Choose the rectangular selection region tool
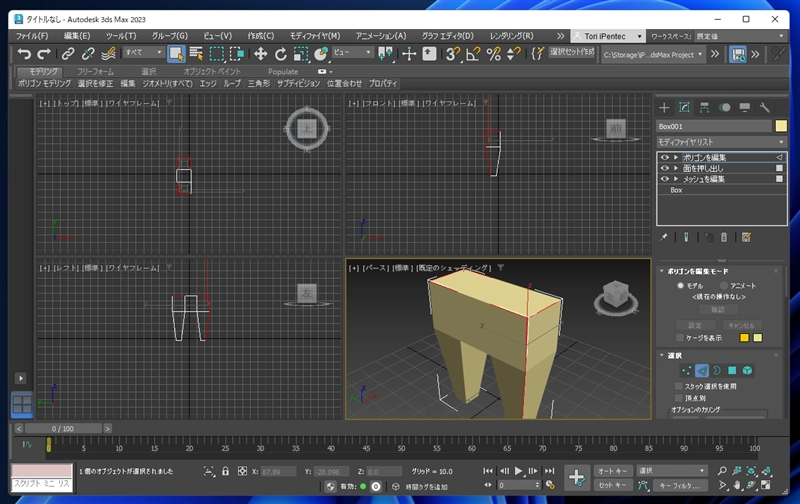This screenshot has height=504, width=800. click(x=217, y=54)
